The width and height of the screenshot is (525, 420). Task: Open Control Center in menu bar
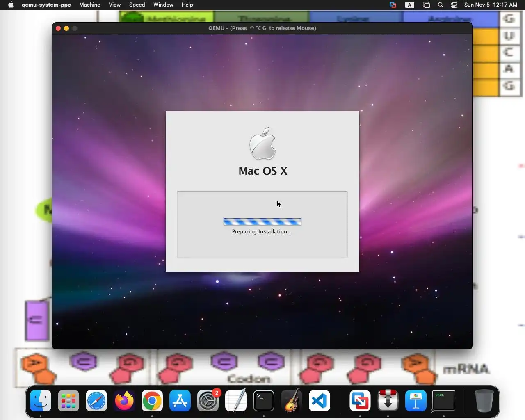click(x=454, y=5)
